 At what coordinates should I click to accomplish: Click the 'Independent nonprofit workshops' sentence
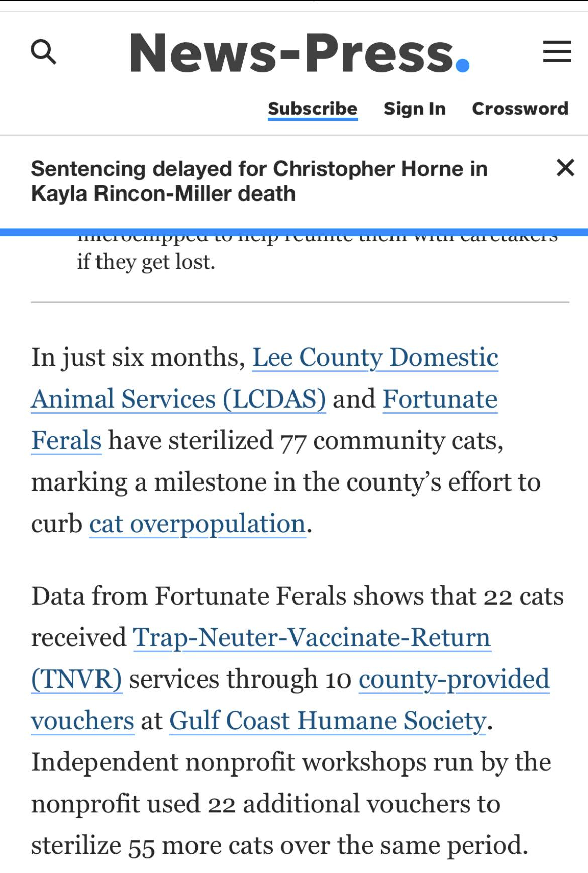tap(290, 762)
